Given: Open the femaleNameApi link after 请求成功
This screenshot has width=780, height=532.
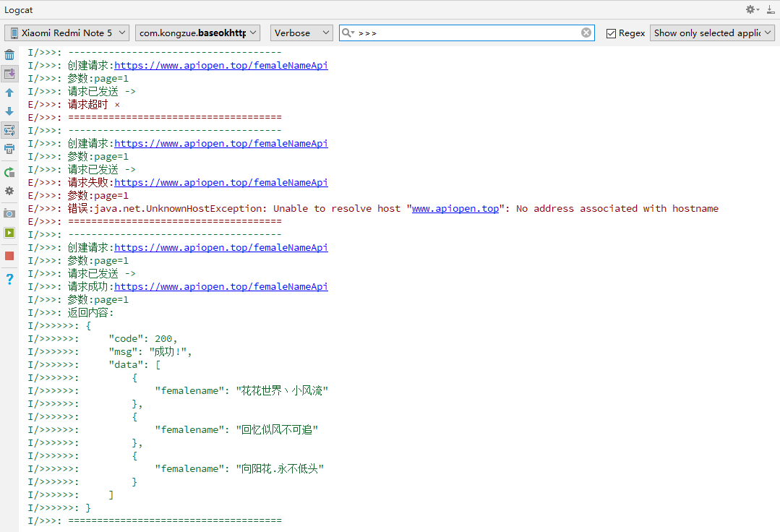Looking at the screenshot, I should pyautogui.click(x=221, y=286).
